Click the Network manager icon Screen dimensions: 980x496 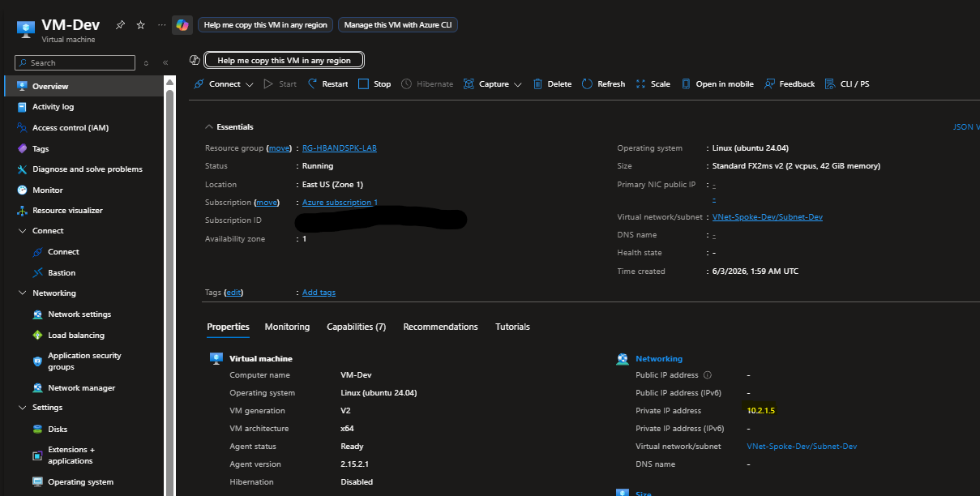coord(38,388)
